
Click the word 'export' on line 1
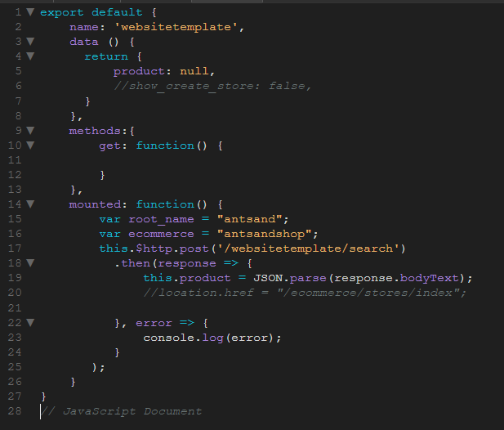pyautogui.click(x=62, y=12)
